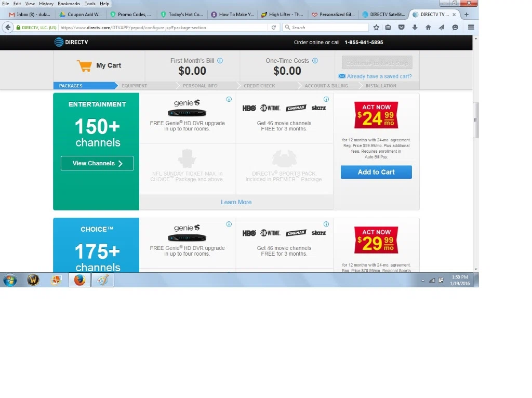Open the File menu
Screen dimensions: 532x398
(x=6, y=4)
